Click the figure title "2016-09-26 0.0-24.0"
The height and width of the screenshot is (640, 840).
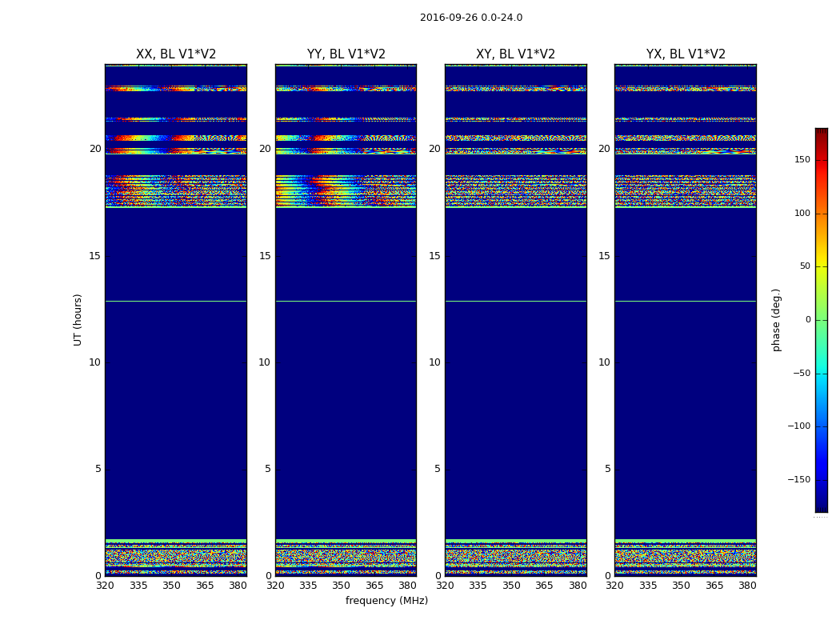(x=470, y=18)
